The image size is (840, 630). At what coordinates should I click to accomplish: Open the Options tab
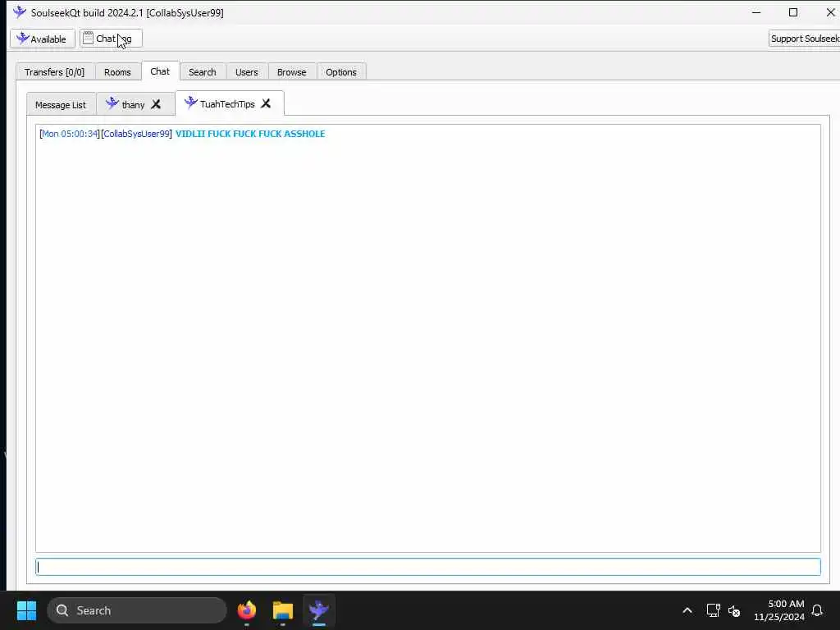coord(341,72)
